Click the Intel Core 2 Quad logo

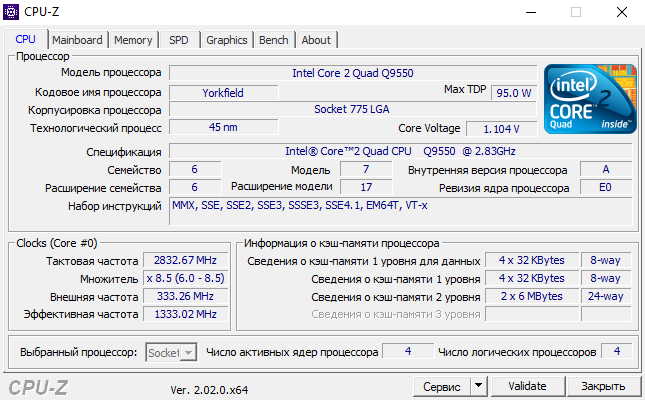[x=590, y=99]
